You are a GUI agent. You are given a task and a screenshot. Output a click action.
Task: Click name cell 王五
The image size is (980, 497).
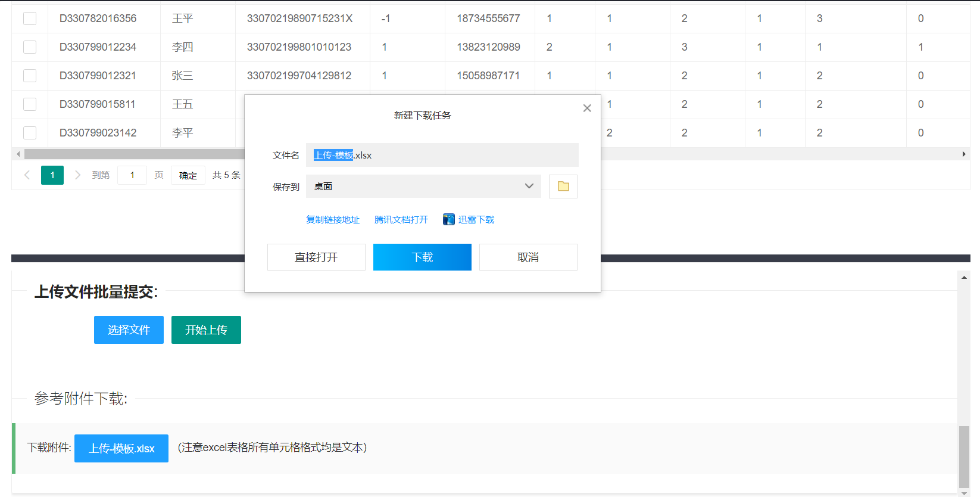click(182, 104)
